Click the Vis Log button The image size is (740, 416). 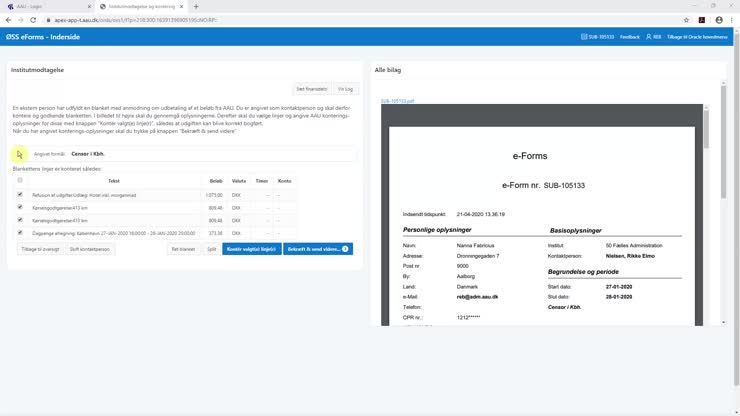click(x=345, y=89)
